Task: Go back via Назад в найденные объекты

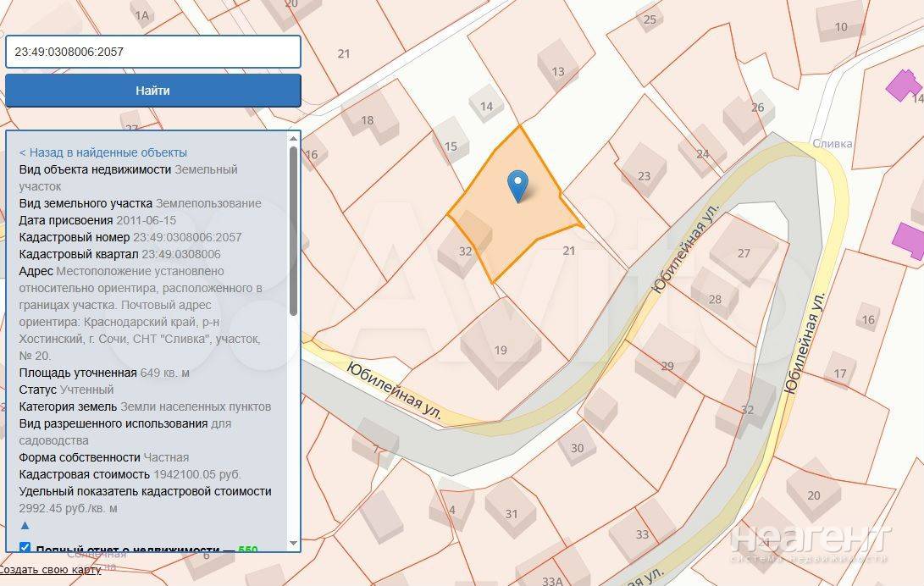Action: (x=103, y=152)
